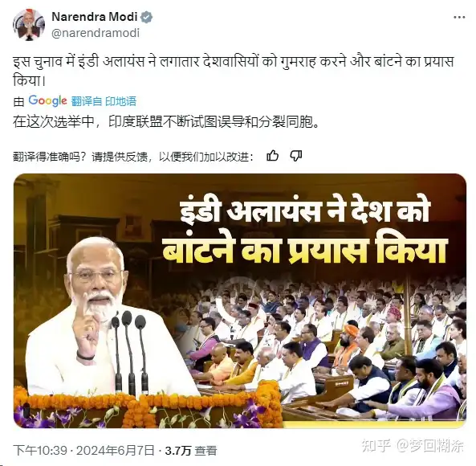Click the translated Chinese tweet text
Screen dimensions: 476x466
coord(165,122)
